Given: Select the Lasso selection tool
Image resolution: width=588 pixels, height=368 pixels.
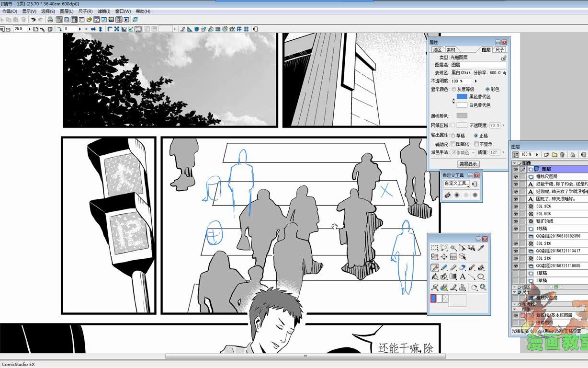Looking at the screenshot, I should pyautogui.click(x=443, y=248).
